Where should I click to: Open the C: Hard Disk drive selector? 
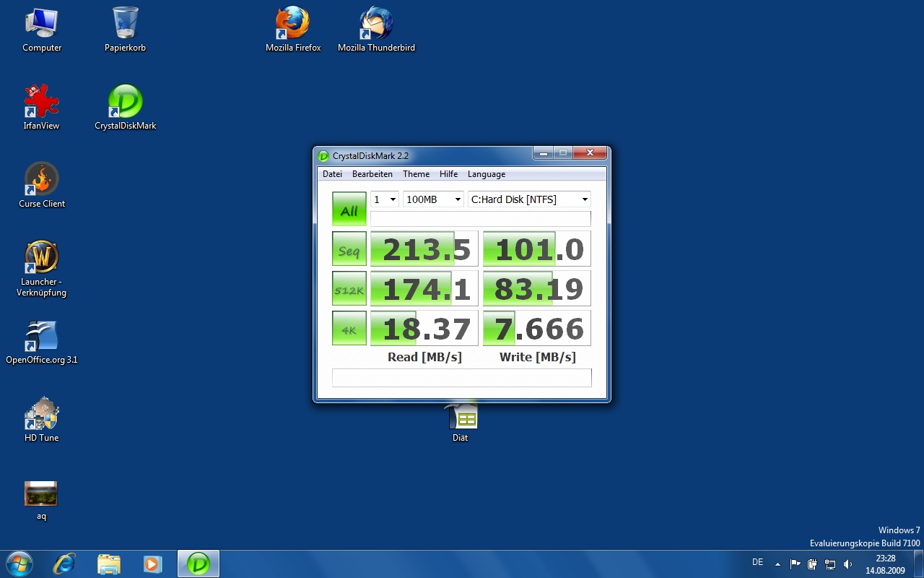coord(529,199)
